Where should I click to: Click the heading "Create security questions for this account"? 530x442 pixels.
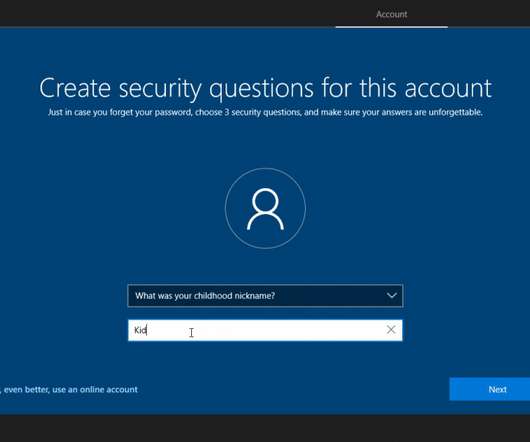pyautogui.click(x=265, y=88)
